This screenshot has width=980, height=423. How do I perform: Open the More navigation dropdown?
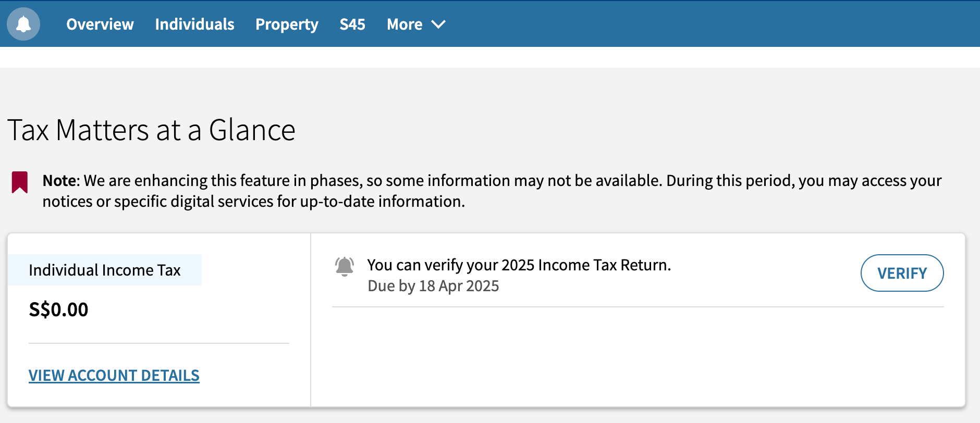click(x=405, y=24)
